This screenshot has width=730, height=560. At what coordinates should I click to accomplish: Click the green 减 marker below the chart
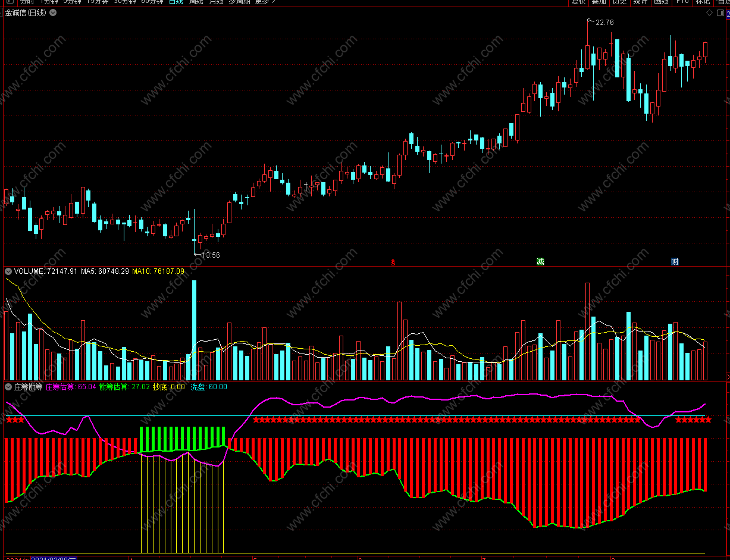pos(540,262)
